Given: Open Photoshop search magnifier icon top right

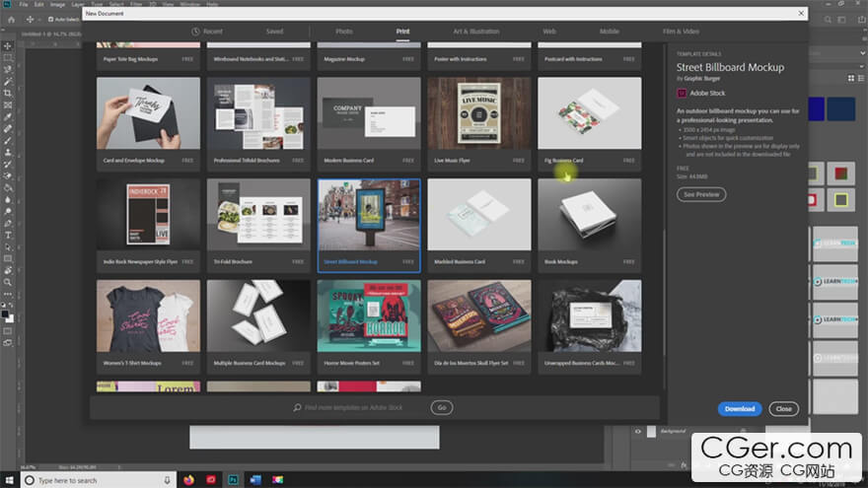Looking at the screenshot, I should click(828, 20).
